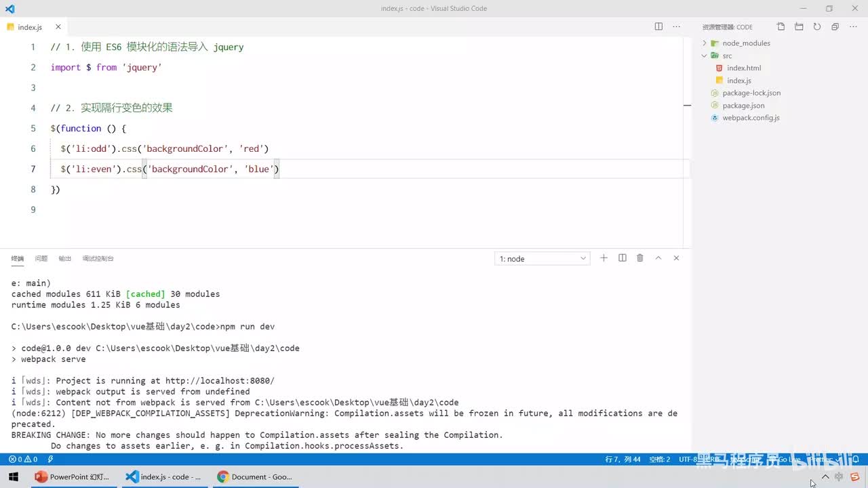This screenshot has height=488, width=868.
Task: Create a new file in the explorer
Action: [x=781, y=26]
